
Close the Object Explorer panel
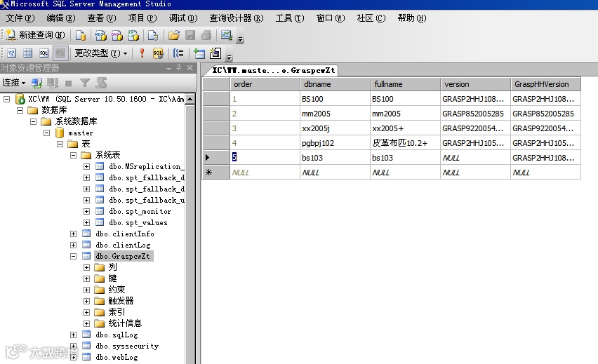[190, 68]
